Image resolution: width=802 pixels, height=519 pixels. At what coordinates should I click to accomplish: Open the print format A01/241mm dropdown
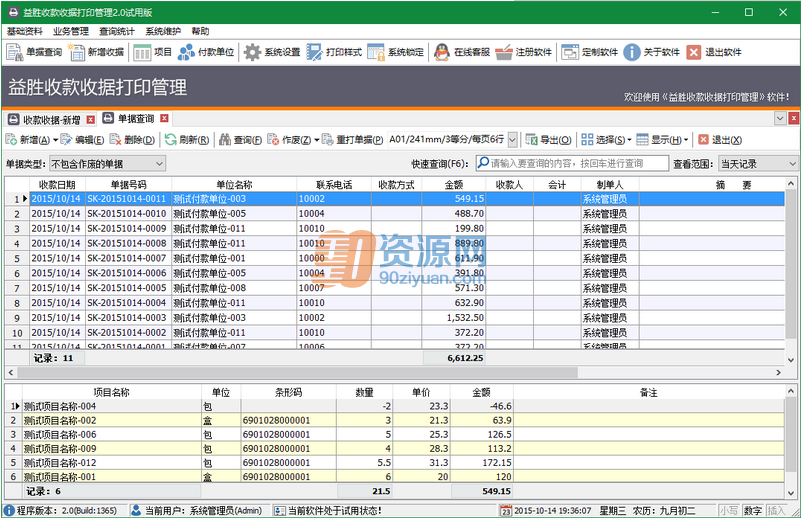[x=512, y=140]
